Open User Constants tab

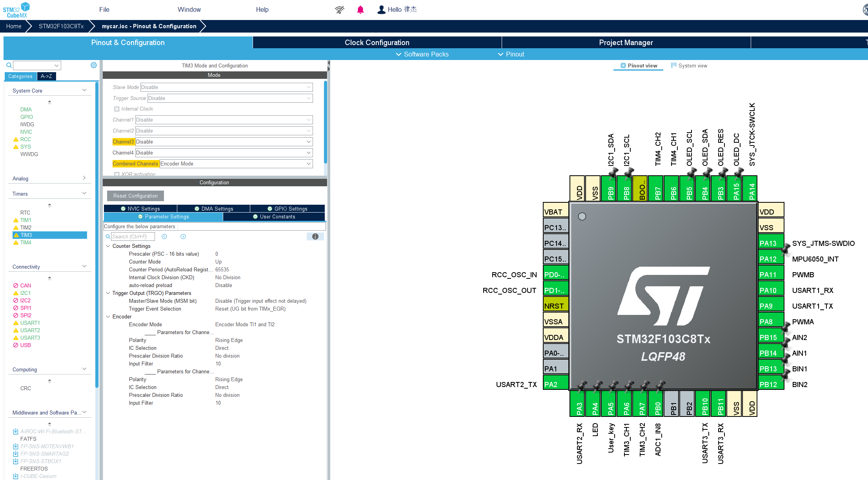pyautogui.click(x=274, y=216)
